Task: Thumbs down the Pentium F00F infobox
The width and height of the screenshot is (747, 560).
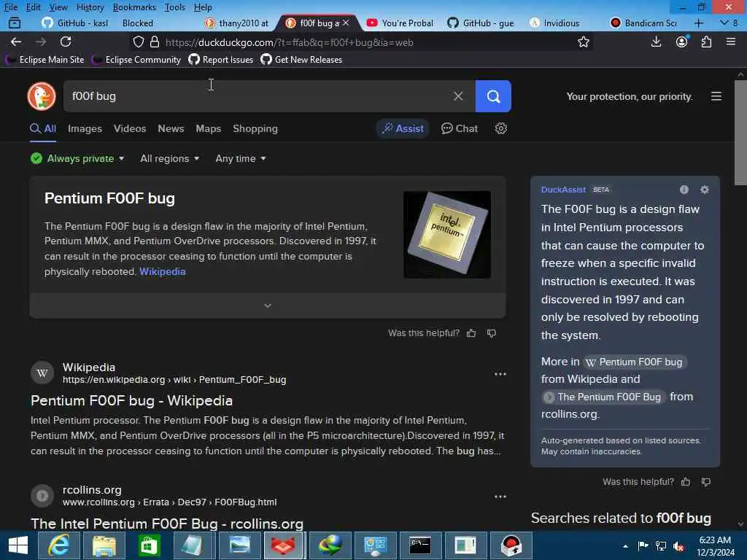Action: [x=492, y=332]
